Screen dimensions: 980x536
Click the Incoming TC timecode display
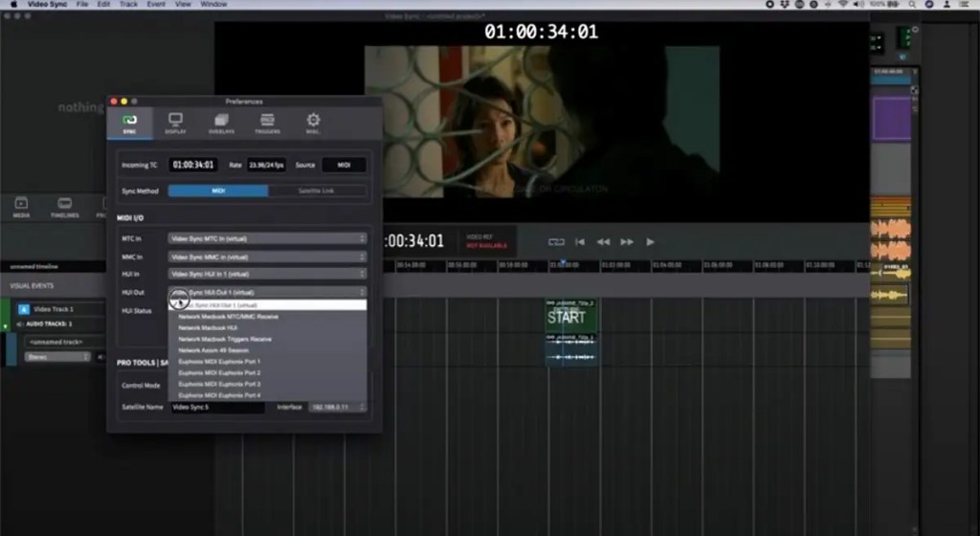(193, 165)
